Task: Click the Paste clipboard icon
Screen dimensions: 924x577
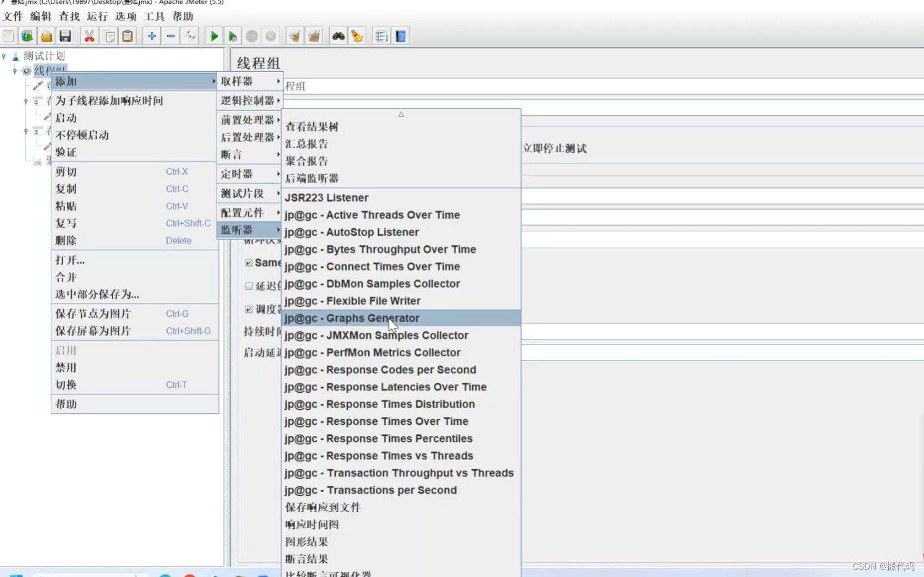Action: (127, 36)
